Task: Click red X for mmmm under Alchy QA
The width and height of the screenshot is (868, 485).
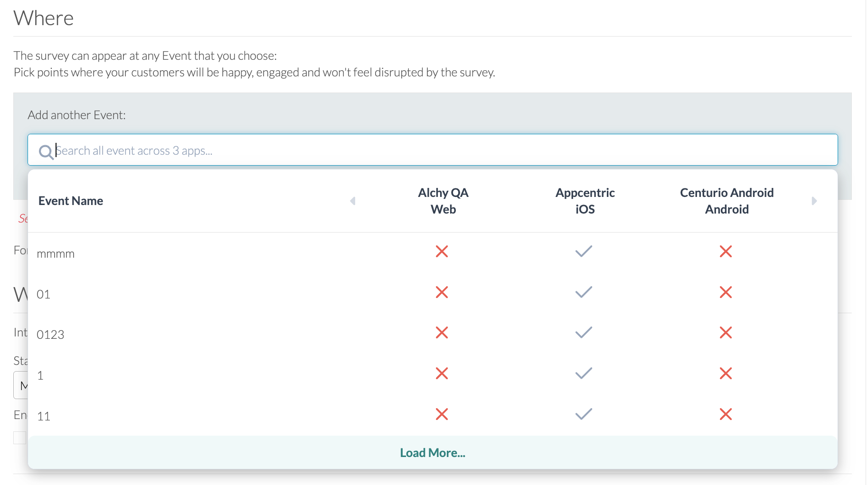Action: tap(442, 252)
